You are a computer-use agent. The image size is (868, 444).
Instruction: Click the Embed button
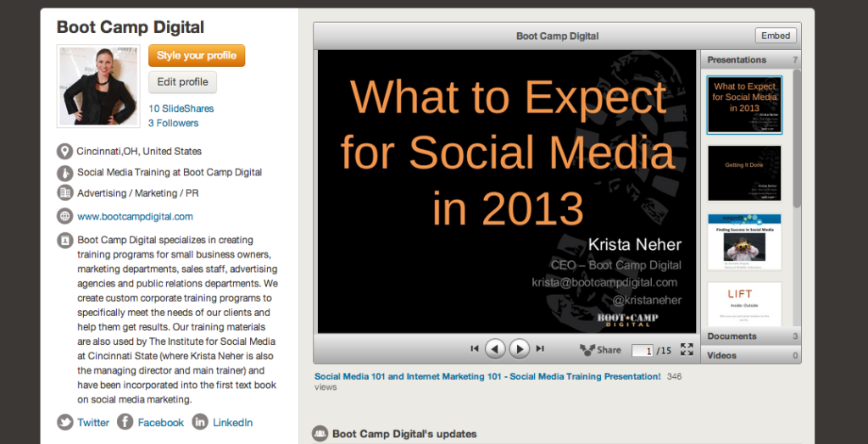[x=776, y=36]
